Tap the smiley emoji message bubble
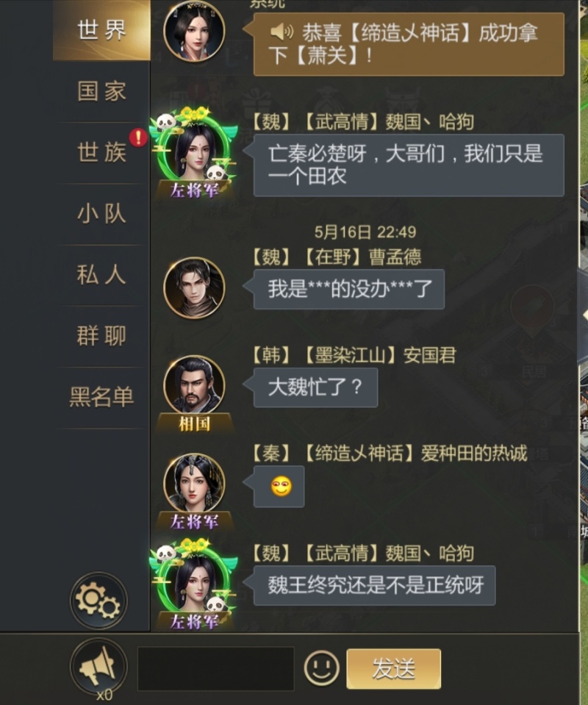This screenshot has width=588, height=705. coord(279,487)
